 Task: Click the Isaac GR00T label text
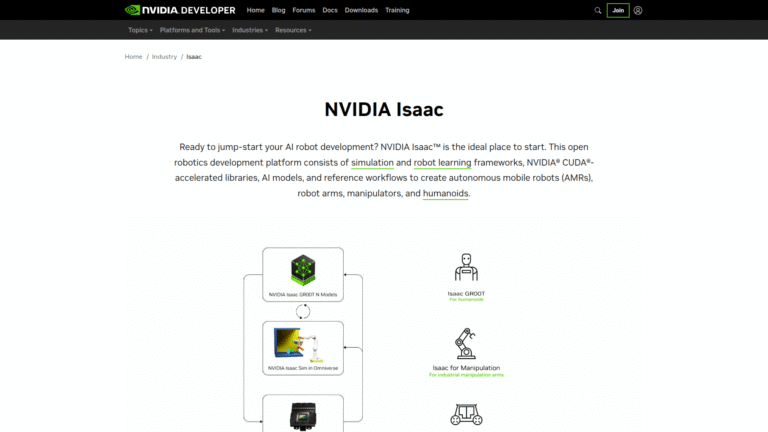[x=466, y=294]
